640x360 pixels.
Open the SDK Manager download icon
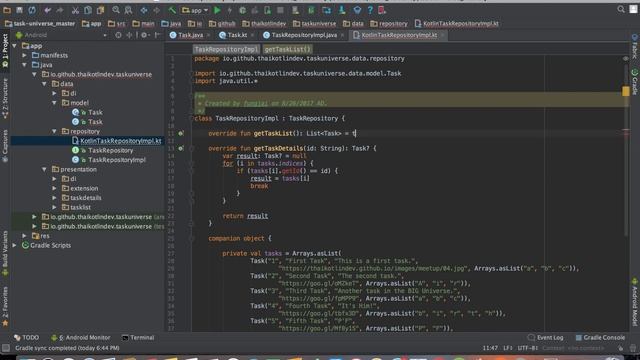[x=342, y=10]
